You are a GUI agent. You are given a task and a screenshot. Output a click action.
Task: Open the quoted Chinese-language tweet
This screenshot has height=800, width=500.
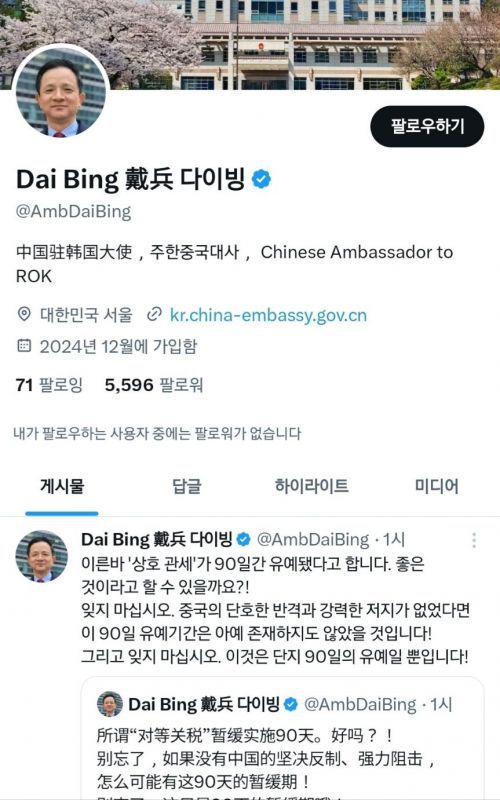click(x=283, y=739)
